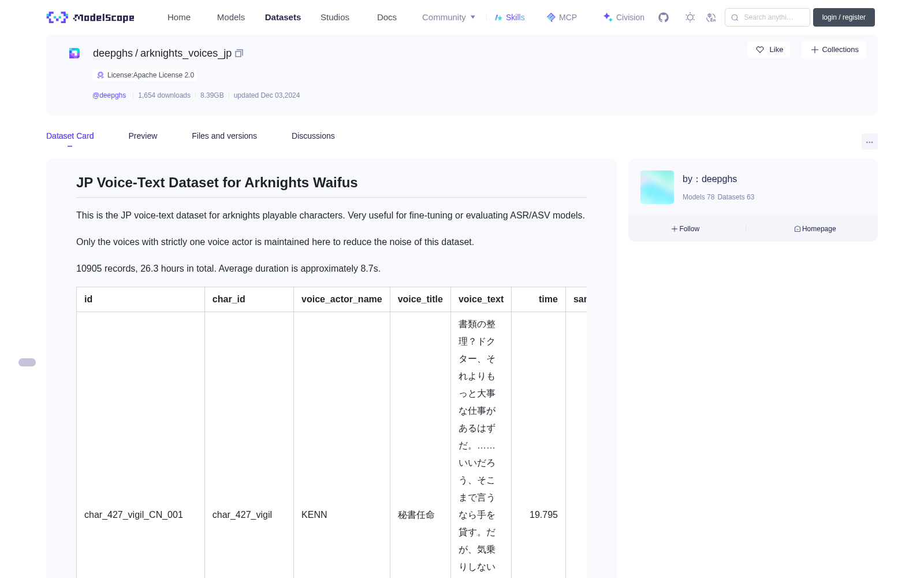The image size is (924, 578).
Task: Open the MCP section
Action: coord(561,17)
